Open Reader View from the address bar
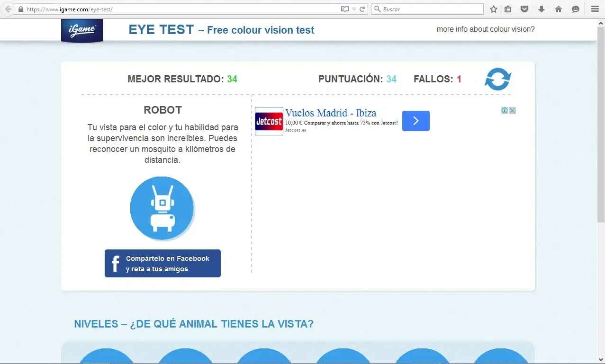 point(345,9)
